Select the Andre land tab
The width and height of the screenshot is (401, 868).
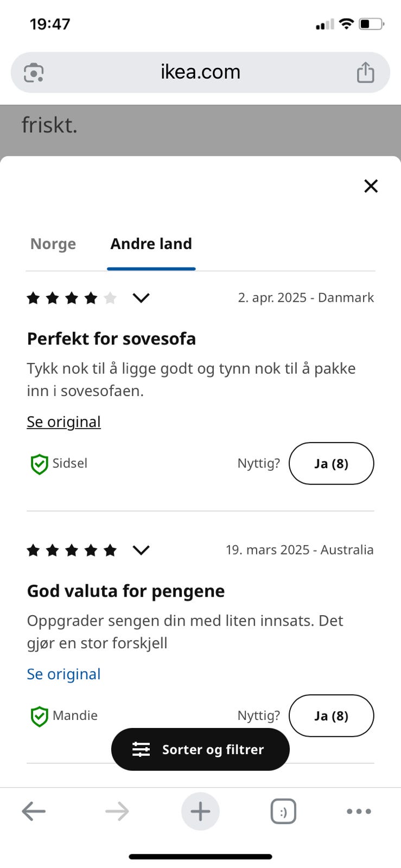(x=151, y=244)
